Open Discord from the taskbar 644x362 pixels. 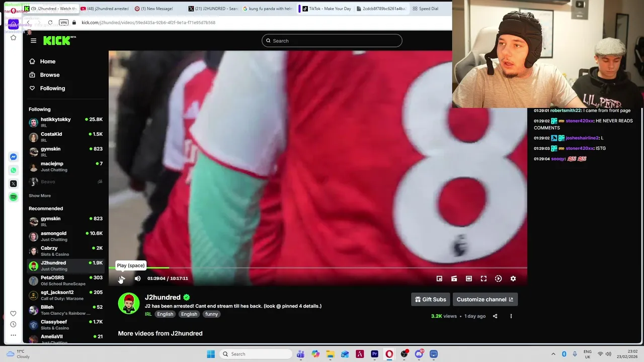click(x=419, y=354)
